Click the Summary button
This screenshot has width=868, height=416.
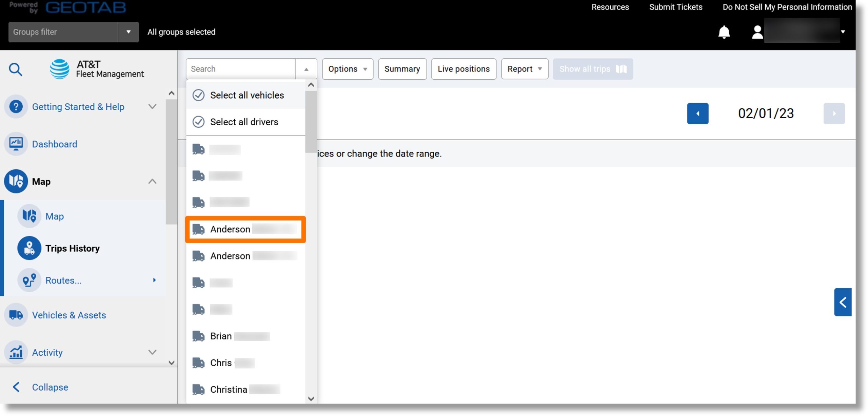point(402,68)
